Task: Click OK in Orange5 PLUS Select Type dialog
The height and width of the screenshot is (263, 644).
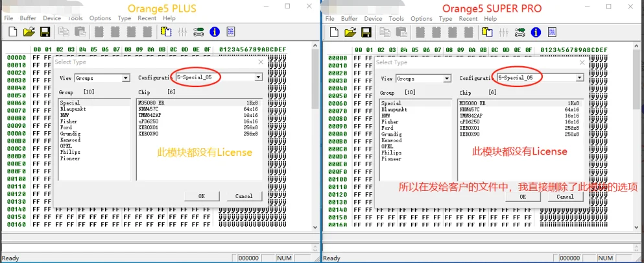Action: pos(202,196)
